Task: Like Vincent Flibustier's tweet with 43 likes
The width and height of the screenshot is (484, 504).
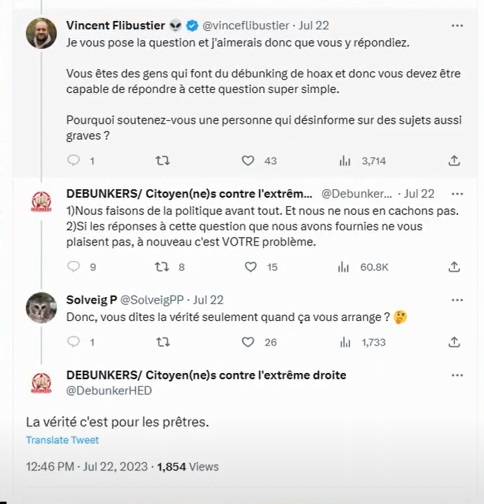Action: click(x=248, y=161)
